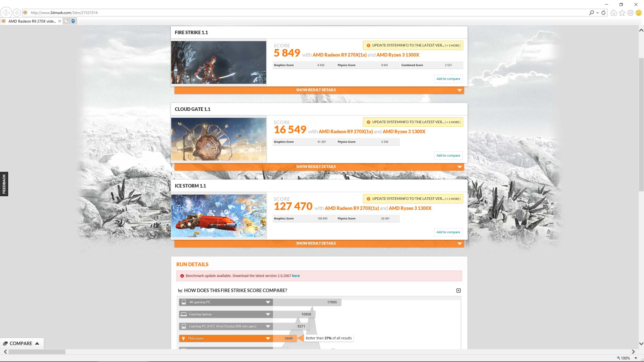
Task: Click horizontal scroll right arrow
Action: point(633,352)
